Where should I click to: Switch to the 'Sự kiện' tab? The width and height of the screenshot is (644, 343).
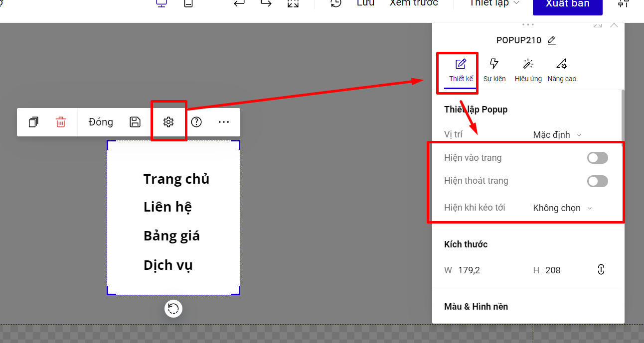click(494, 70)
